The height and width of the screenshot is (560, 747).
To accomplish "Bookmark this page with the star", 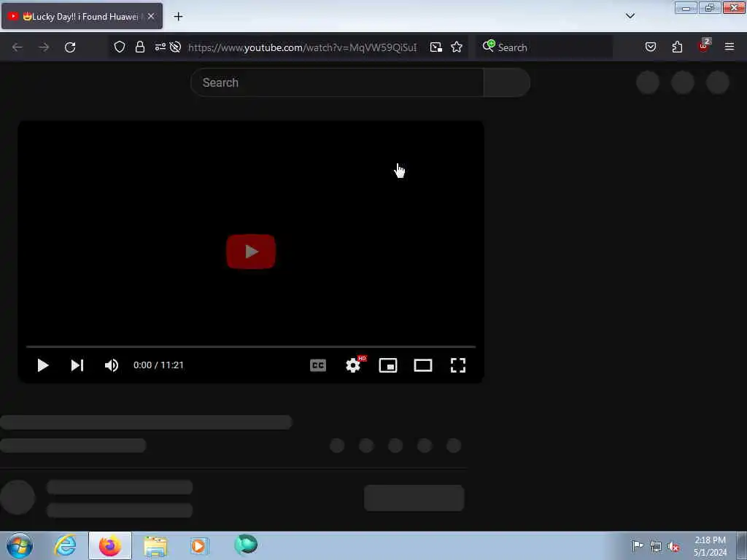I will click(457, 47).
